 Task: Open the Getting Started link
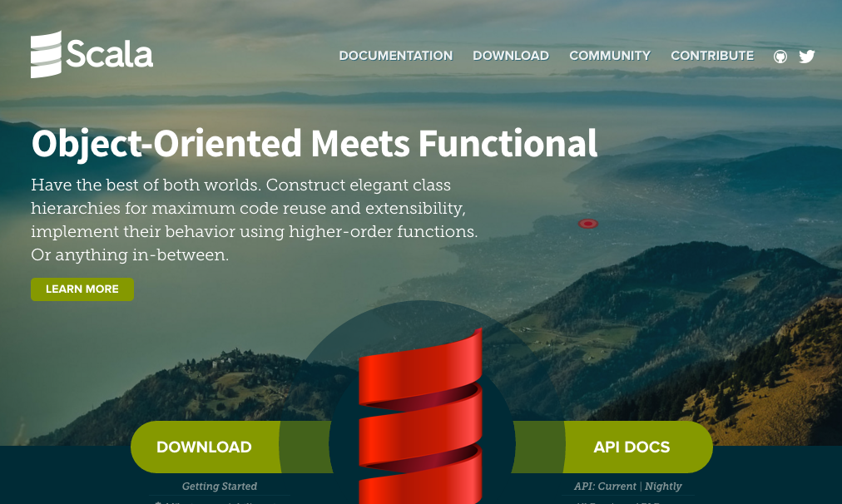click(x=220, y=487)
